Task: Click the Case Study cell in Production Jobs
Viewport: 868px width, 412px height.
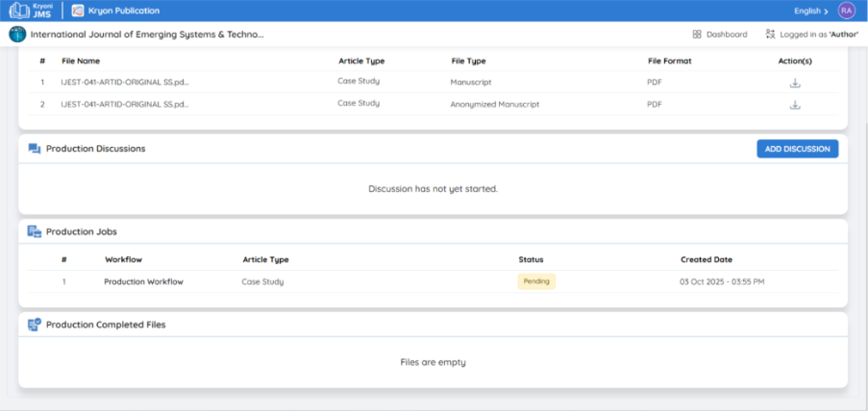Action: pos(263,281)
